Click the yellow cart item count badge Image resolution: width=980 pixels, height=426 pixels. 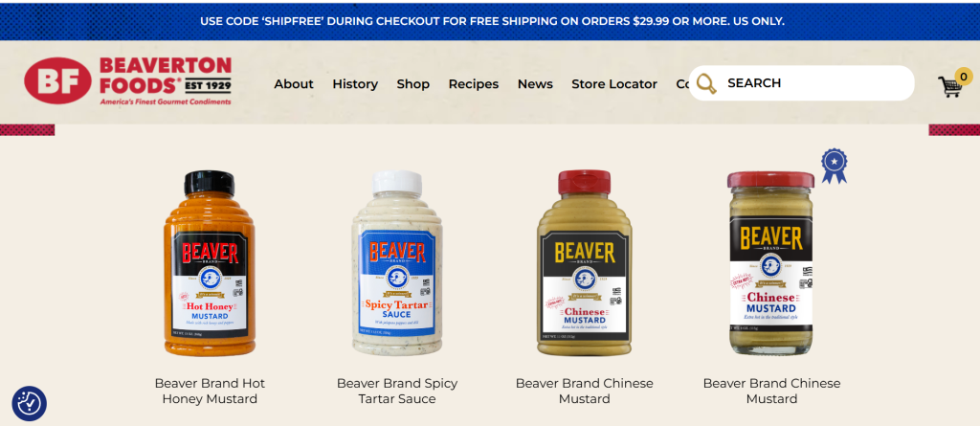click(963, 77)
